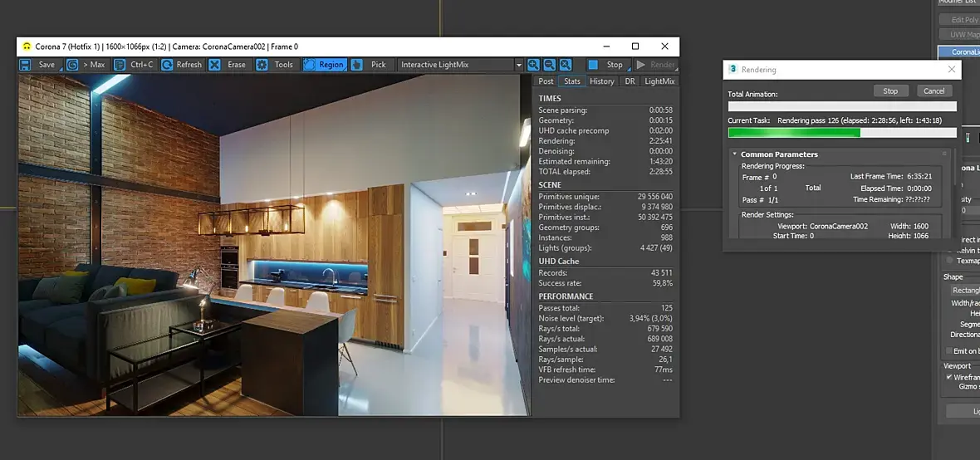Click the Save floppy disk icon
Viewport: 980px width, 460px height.
(25, 65)
